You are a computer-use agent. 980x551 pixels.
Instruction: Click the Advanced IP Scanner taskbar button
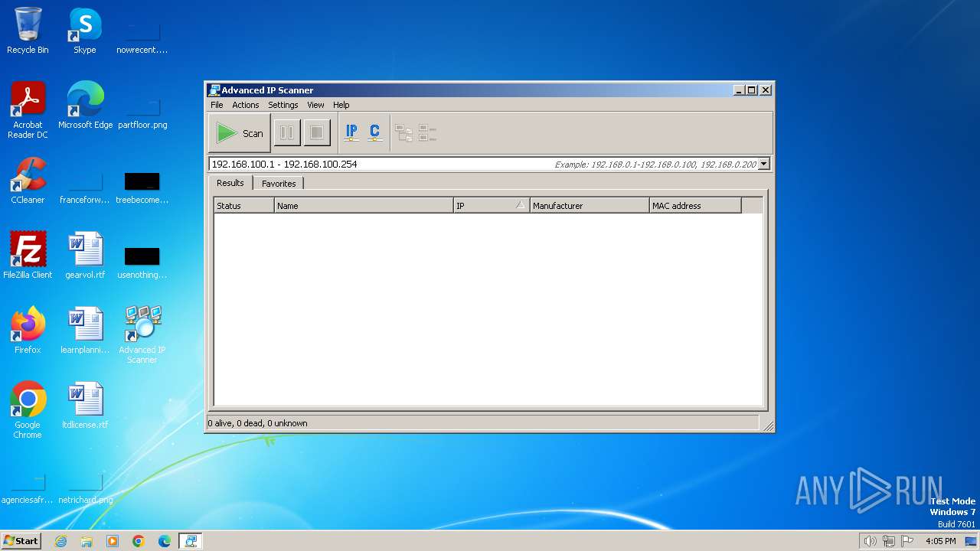point(191,541)
